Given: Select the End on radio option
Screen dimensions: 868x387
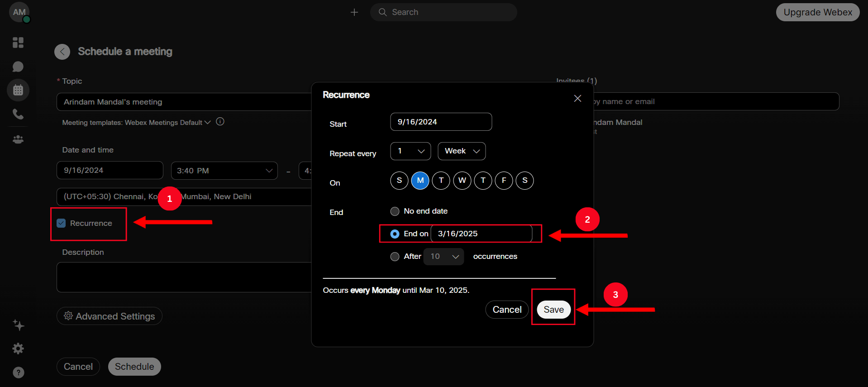Looking at the screenshot, I should click(395, 234).
